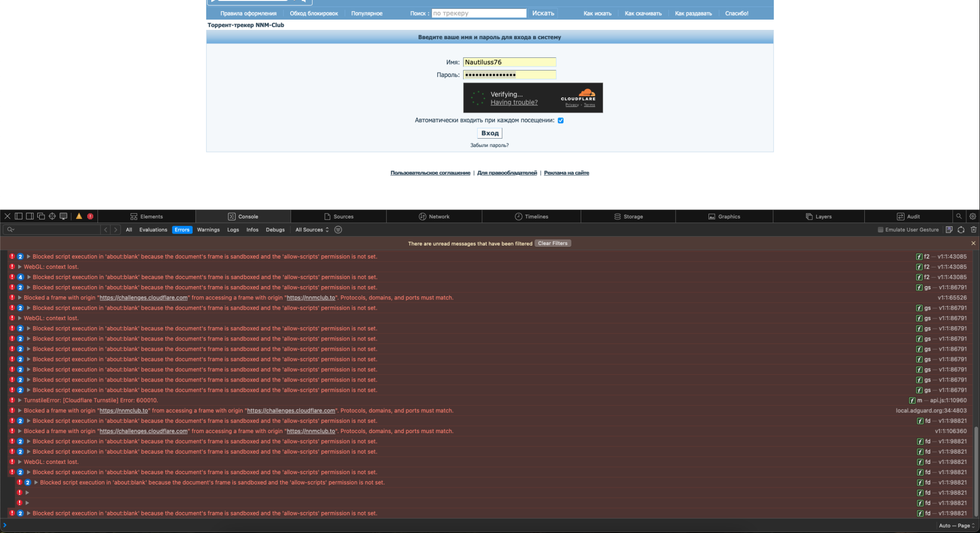This screenshot has width=980, height=533.
Task: Switch to the Network tab
Action: pyautogui.click(x=434, y=217)
